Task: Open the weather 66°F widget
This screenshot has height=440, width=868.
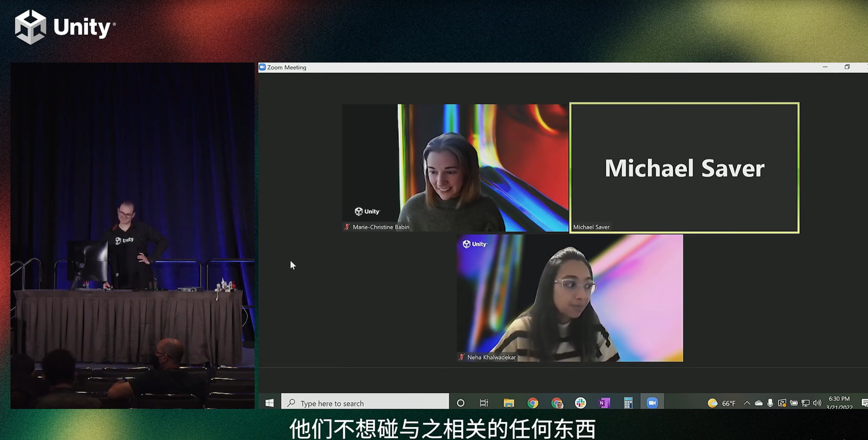Action: click(722, 403)
